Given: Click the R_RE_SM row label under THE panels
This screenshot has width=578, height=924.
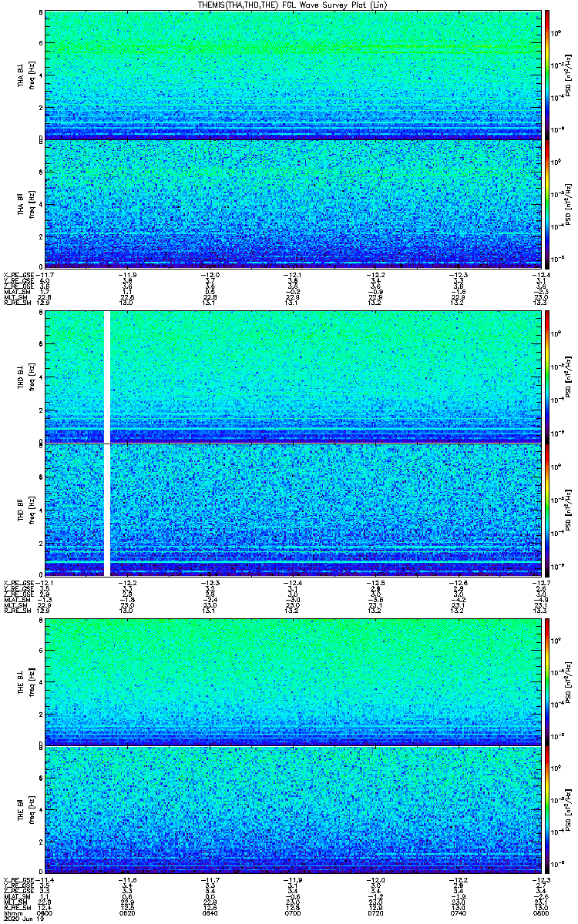Looking at the screenshot, I should tap(17, 906).
